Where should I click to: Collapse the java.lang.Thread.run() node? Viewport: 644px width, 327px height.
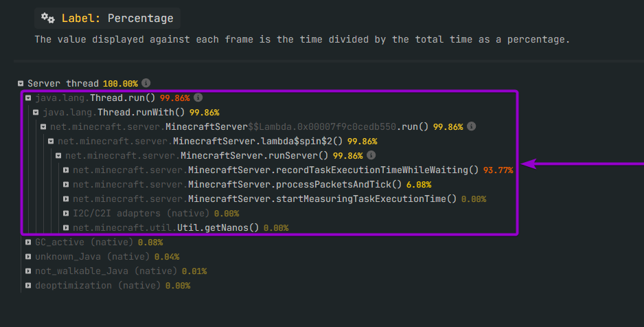point(28,98)
